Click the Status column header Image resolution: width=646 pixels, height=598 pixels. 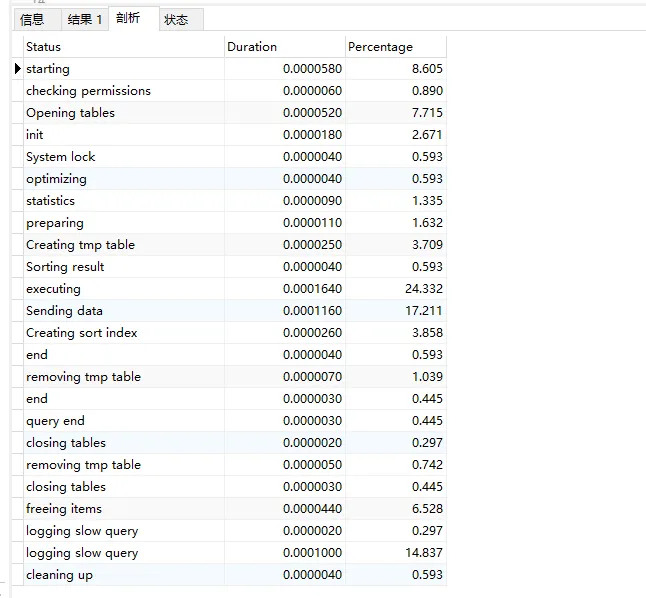pyautogui.click(x=124, y=47)
